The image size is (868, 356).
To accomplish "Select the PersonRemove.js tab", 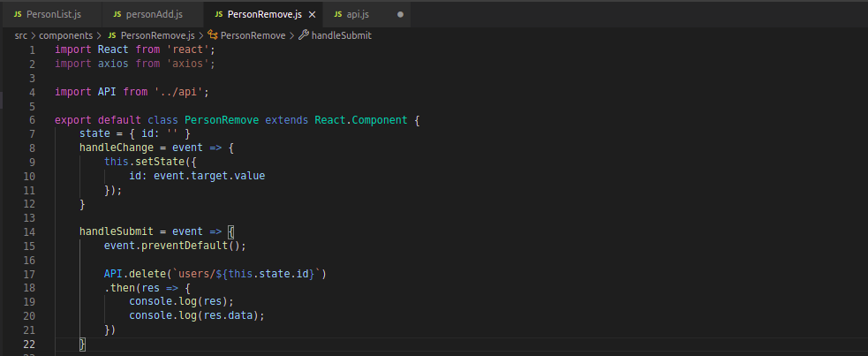I will [x=265, y=14].
